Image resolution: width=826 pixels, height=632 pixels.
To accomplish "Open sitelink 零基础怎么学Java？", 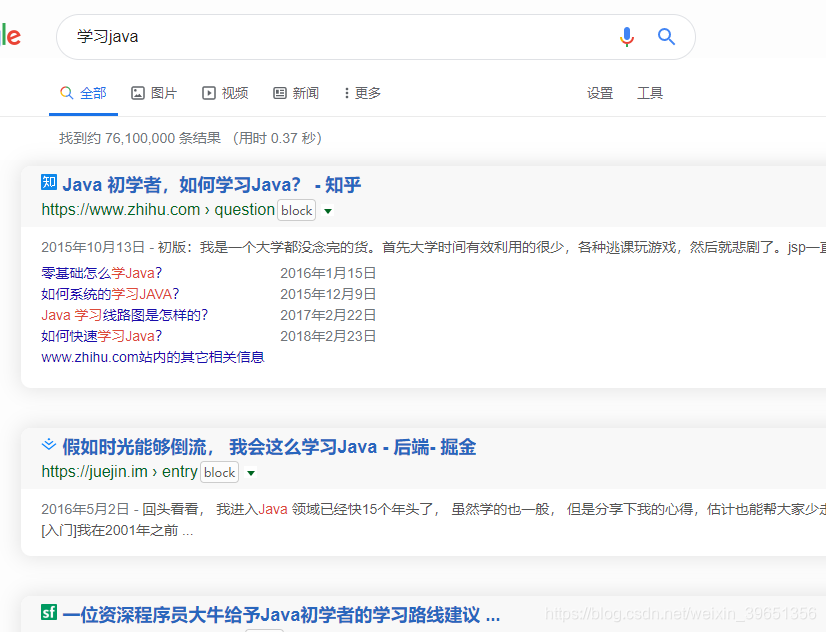I will point(102,273).
